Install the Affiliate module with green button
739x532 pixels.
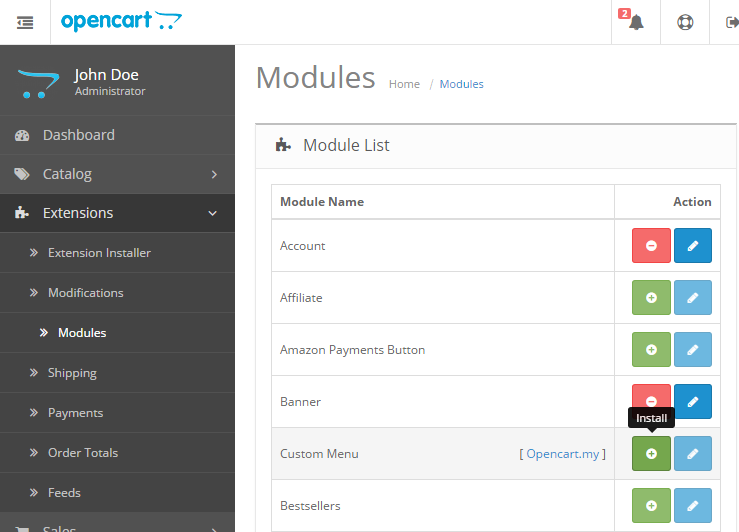point(651,298)
